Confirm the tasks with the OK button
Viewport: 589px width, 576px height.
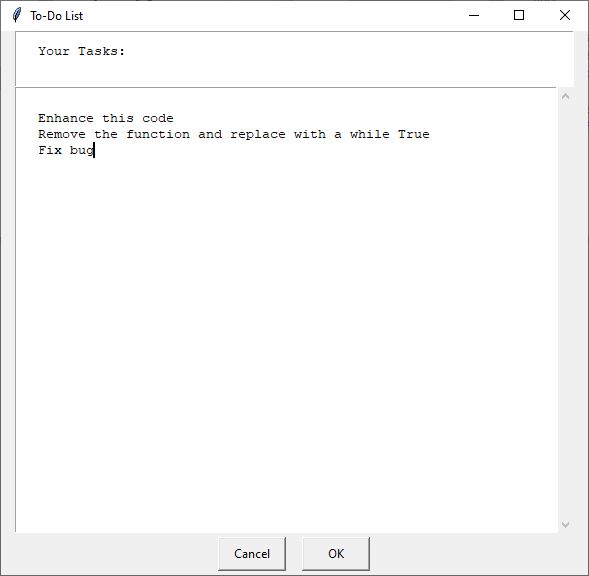(x=336, y=553)
